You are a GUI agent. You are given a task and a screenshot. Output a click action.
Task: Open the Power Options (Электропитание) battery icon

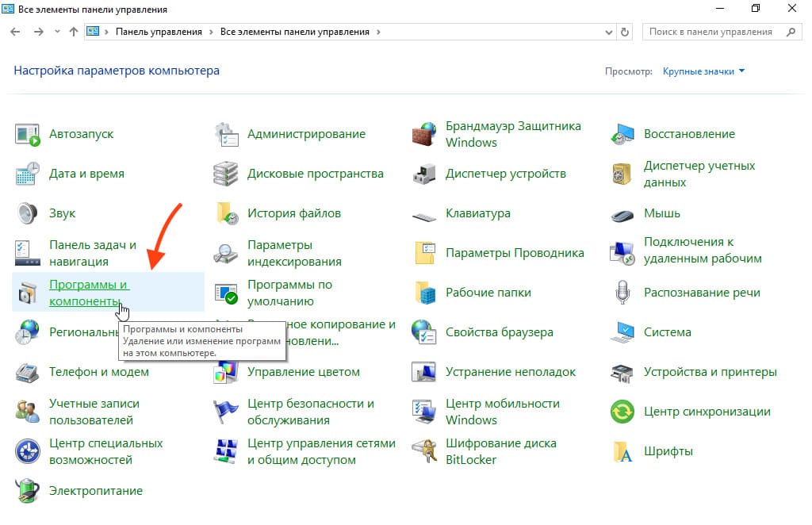click(28, 491)
